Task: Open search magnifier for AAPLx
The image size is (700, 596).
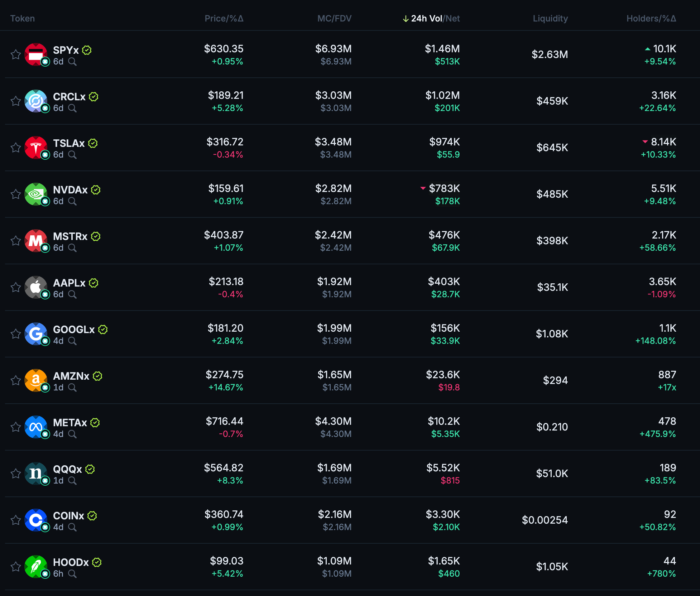Action: tap(72, 294)
